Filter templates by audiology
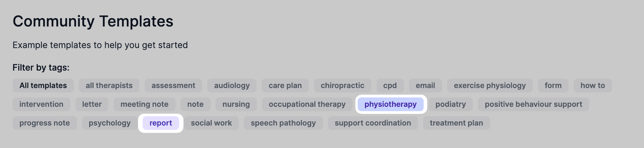 point(232,86)
